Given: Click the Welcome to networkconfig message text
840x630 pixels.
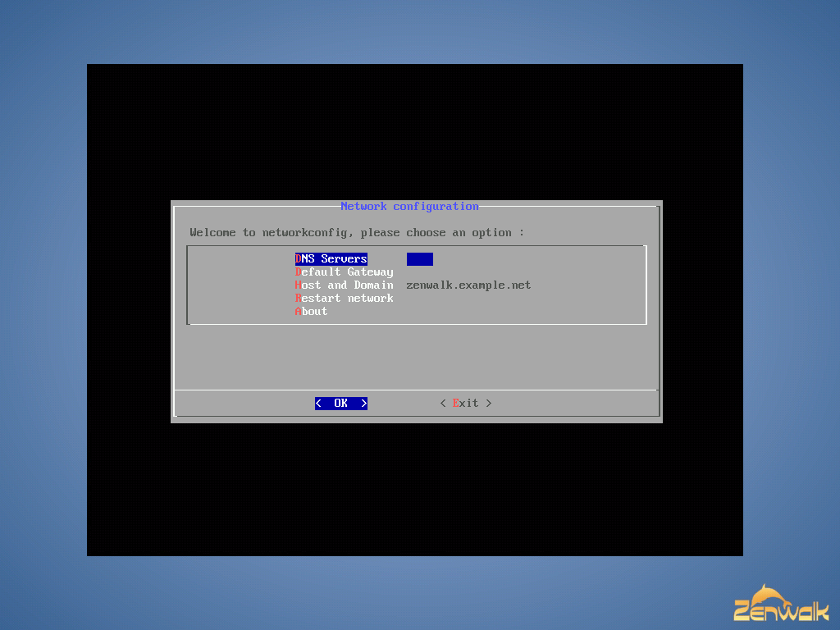Looking at the screenshot, I should tap(357, 233).
